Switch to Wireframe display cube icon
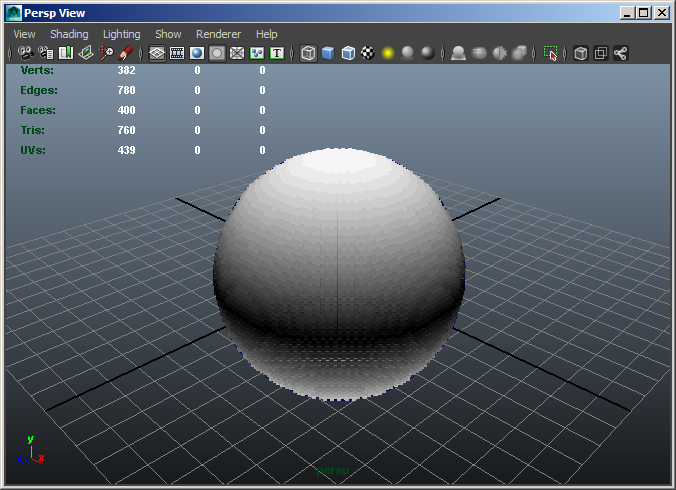676x490 pixels. pos(308,53)
